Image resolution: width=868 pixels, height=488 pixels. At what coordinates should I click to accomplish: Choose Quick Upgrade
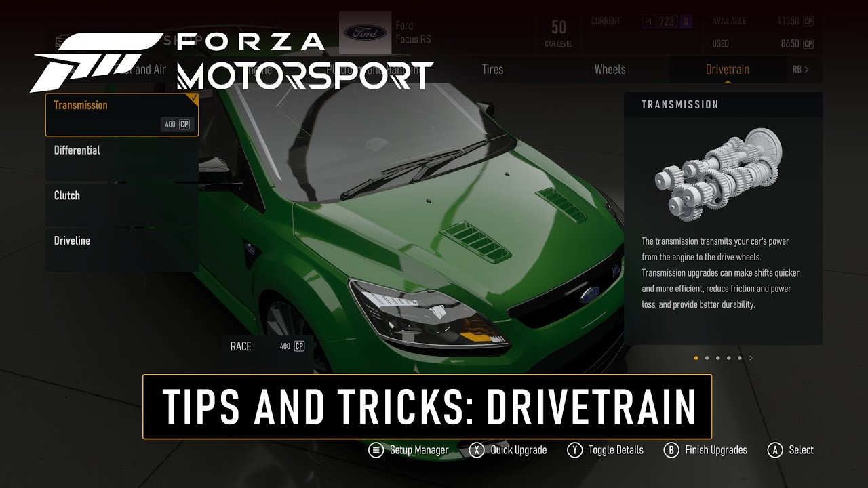tap(519, 450)
